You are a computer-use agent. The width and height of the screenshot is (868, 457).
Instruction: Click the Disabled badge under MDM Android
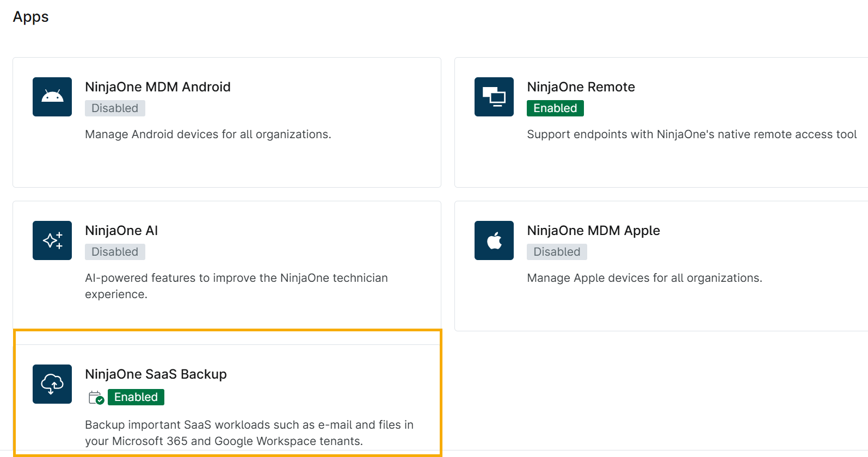115,108
